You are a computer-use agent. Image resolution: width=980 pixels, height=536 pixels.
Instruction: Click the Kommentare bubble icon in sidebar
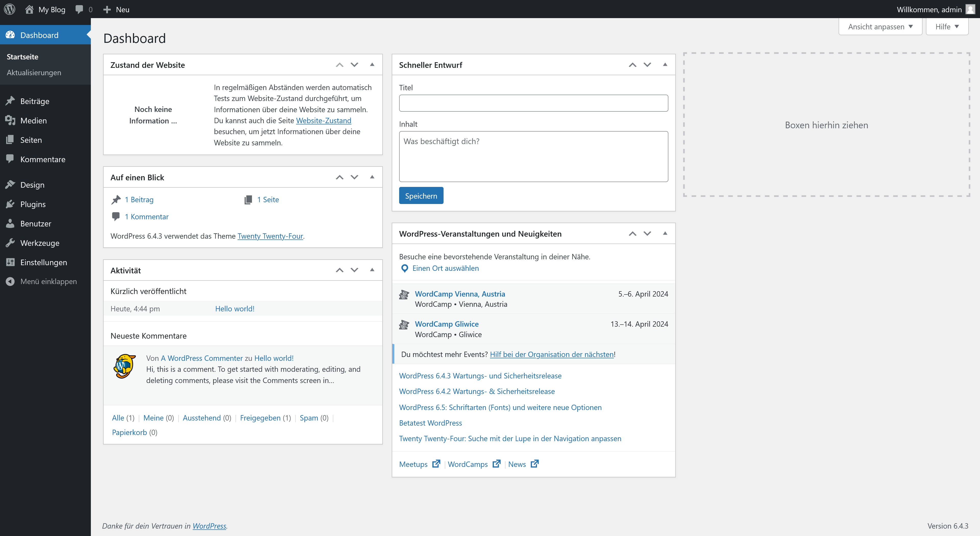pyautogui.click(x=10, y=159)
